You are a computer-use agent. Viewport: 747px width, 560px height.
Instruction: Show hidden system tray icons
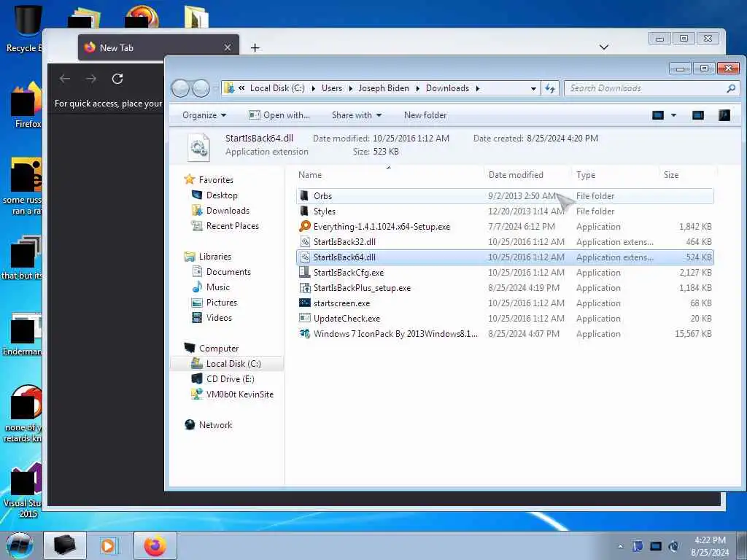coord(620,546)
